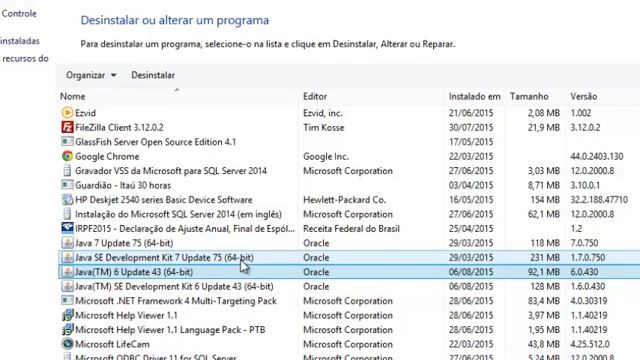Click install date 25/04/2015 cell
This screenshot has height=360, width=640.
pyautogui.click(x=471, y=229)
